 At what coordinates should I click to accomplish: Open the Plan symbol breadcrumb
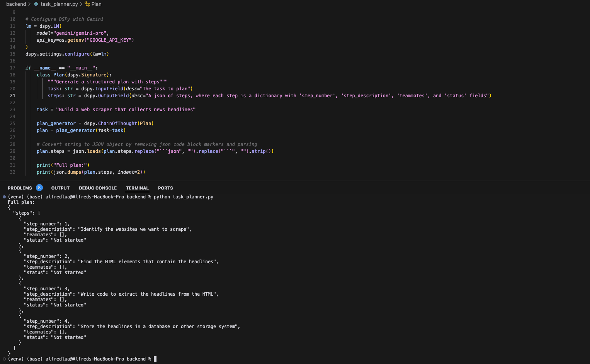[x=96, y=4]
